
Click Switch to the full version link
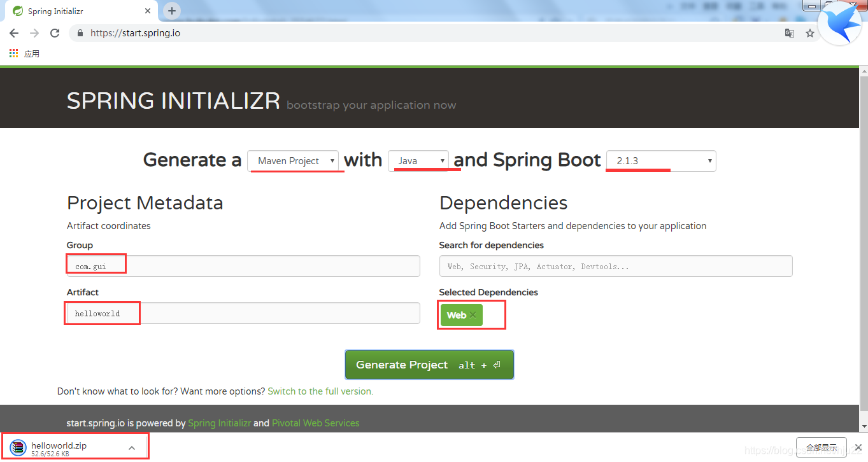320,391
